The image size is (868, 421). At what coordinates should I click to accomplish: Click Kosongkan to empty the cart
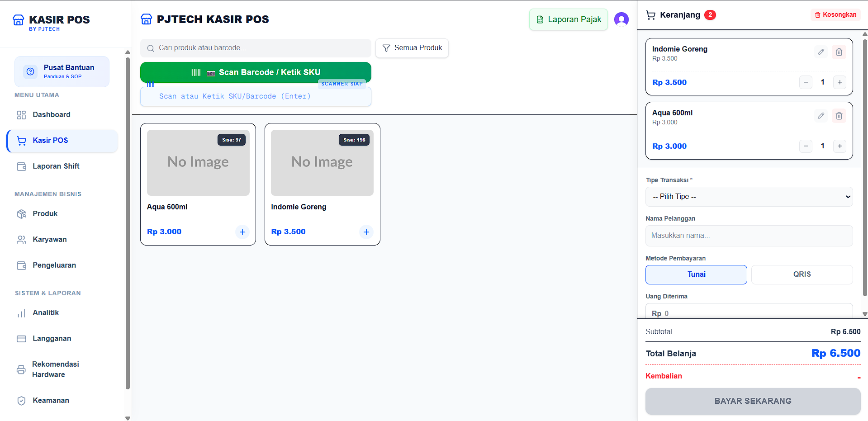[835, 15]
